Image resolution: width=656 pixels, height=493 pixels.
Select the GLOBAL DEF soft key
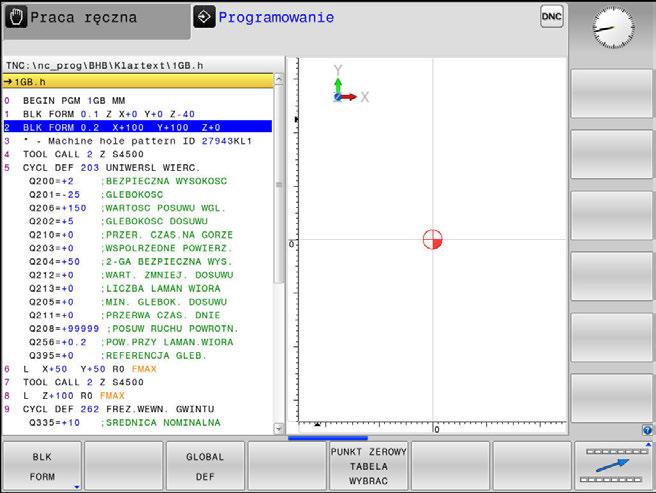pyautogui.click(x=205, y=466)
